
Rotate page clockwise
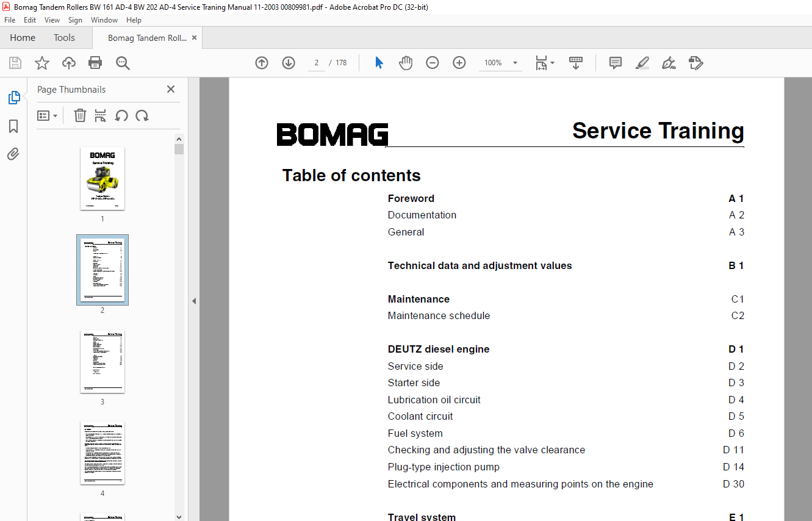click(x=142, y=115)
